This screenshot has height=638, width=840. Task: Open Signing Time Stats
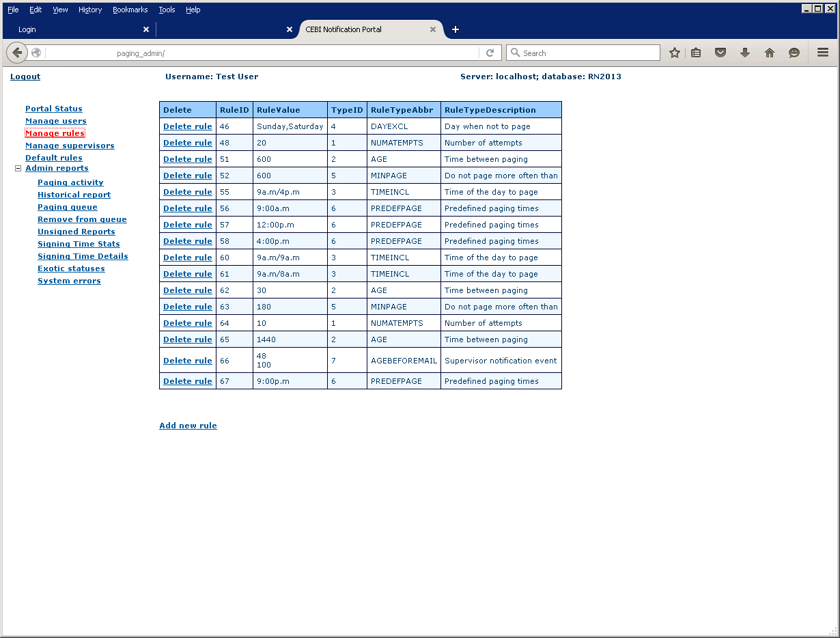tap(79, 244)
